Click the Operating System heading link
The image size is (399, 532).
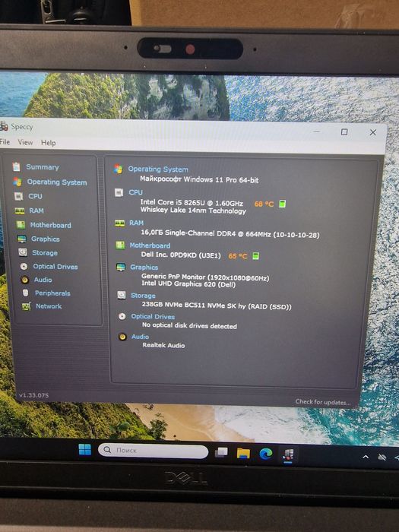pos(158,169)
